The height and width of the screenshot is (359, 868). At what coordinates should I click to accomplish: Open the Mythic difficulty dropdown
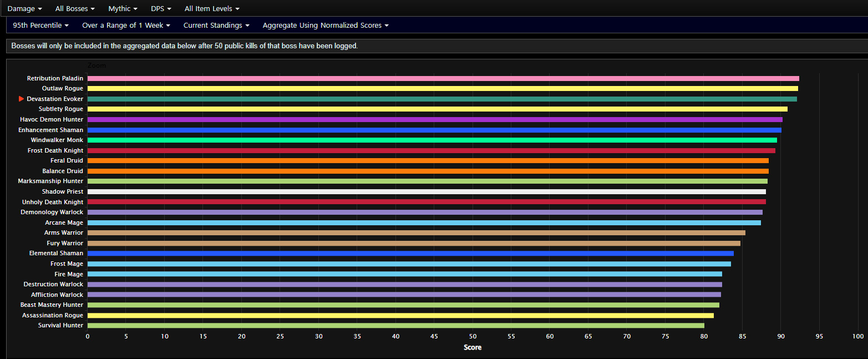coord(123,9)
